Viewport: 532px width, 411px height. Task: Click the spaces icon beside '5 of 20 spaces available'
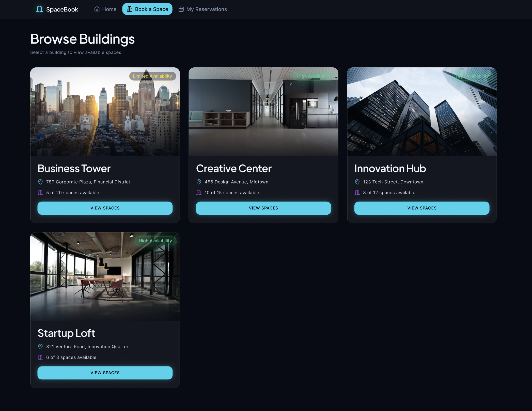tap(40, 193)
